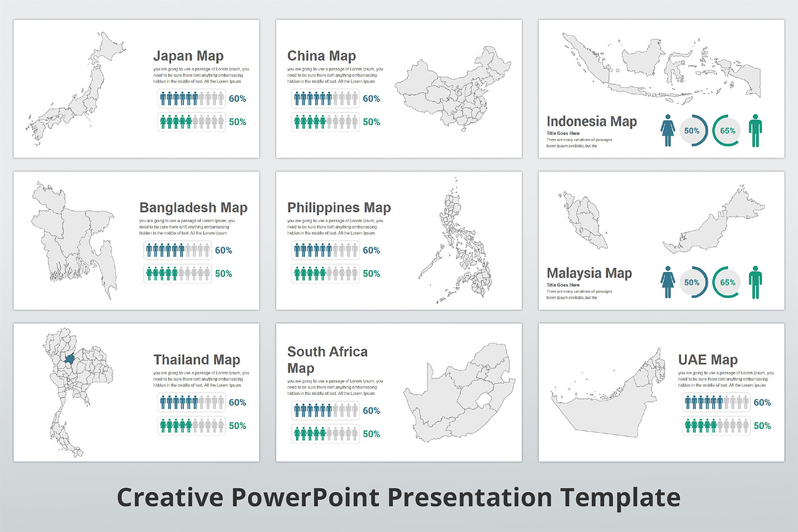798x532 pixels.
Task: Select the blue people pictogram row on UAE slide
Action: pos(716,402)
